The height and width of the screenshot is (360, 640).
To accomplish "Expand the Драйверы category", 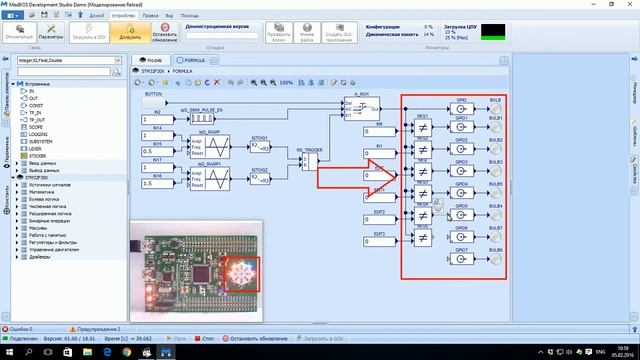I will point(18,257).
